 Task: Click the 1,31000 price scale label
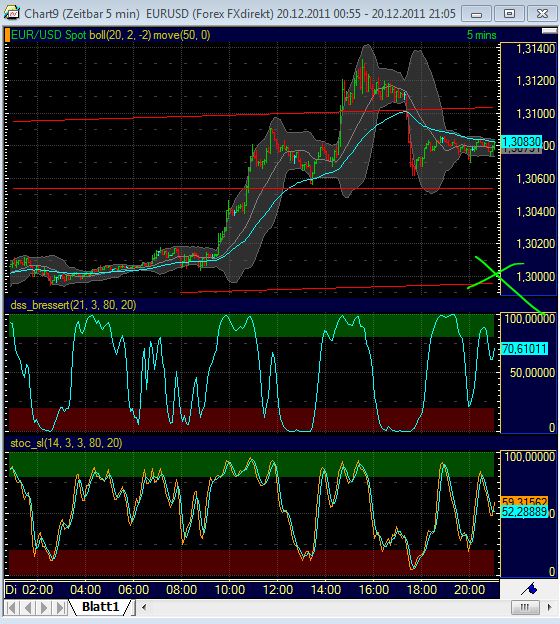tap(535, 114)
